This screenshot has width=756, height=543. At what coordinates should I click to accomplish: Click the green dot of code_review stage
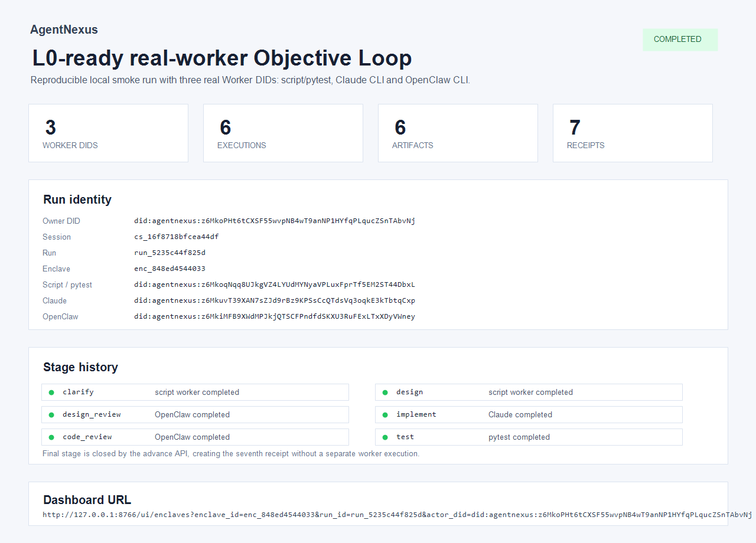click(x=51, y=437)
